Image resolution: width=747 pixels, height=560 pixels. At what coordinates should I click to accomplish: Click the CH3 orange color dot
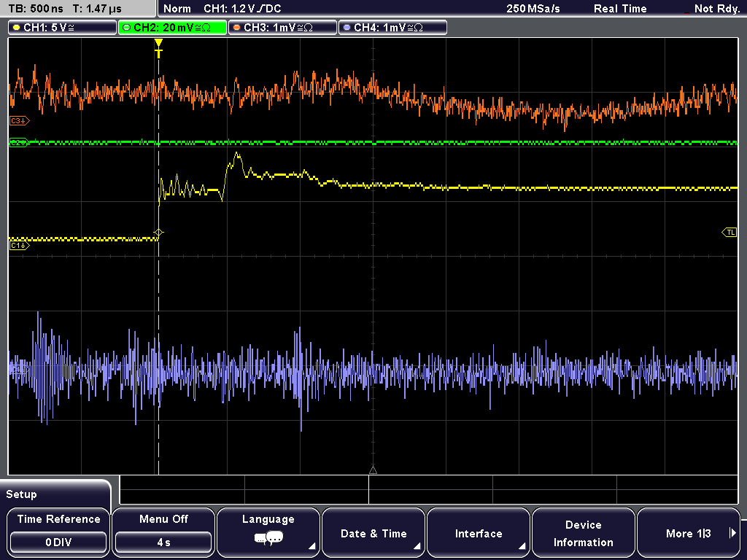pos(237,28)
